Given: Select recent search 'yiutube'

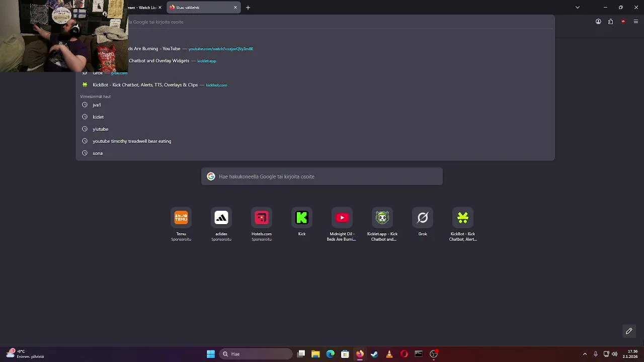Looking at the screenshot, I should pos(315,129).
